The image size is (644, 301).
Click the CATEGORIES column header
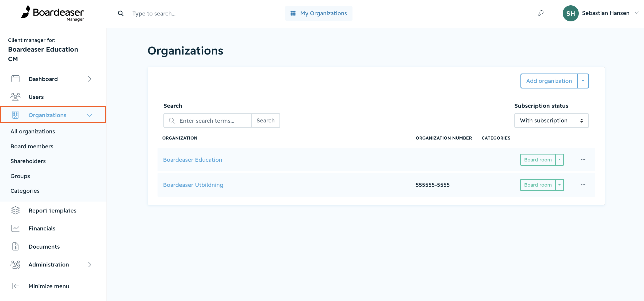pos(496,138)
